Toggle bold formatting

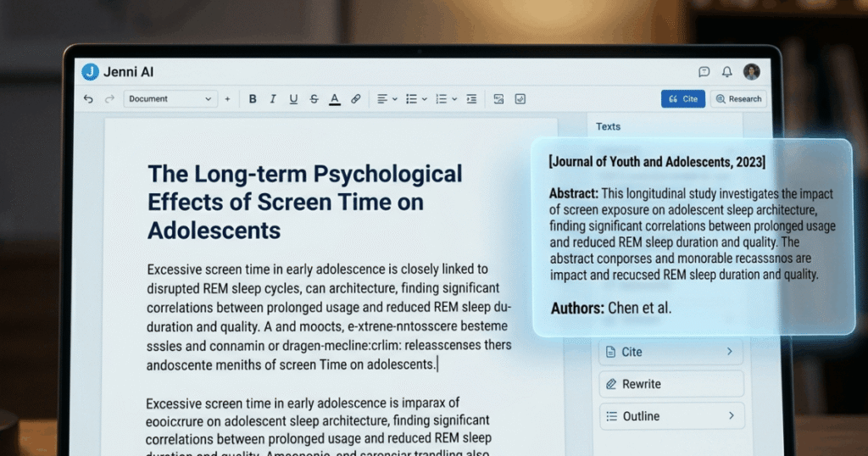click(x=253, y=99)
